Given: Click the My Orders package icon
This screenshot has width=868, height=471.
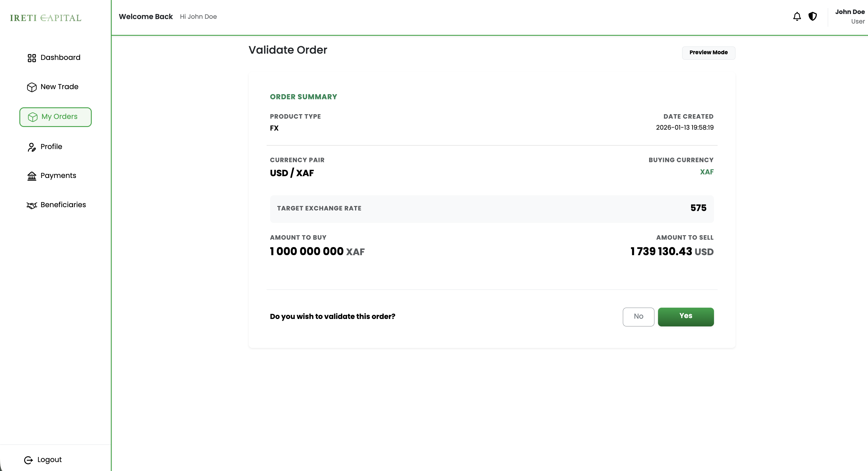Looking at the screenshot, I should point(32,117).
